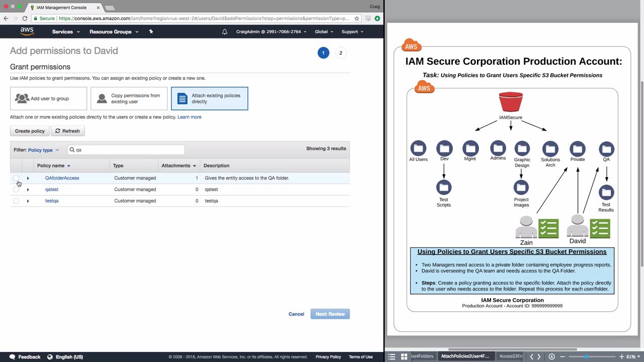
Task: Click the Project Images folder icon in diagram
Action: pos(521,188)
